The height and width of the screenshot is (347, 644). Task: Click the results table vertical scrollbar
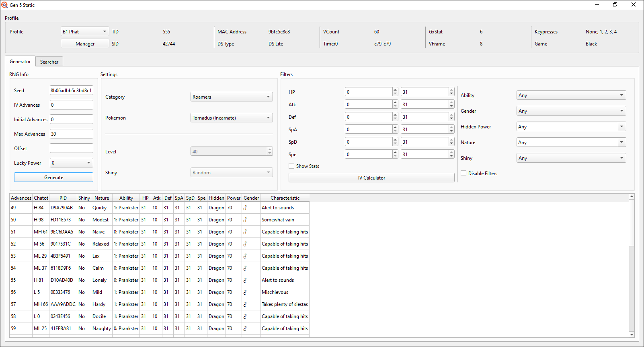pos(632,266)
